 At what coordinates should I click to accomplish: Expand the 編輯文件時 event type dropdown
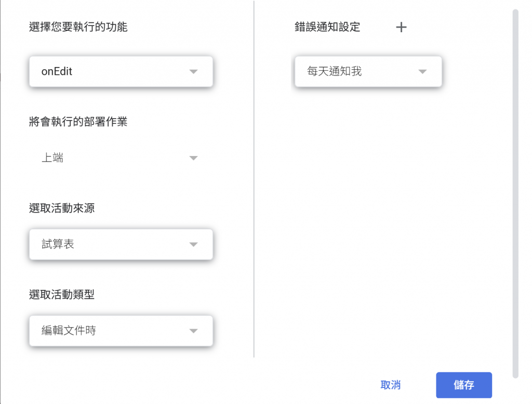[x=114, y=331]
